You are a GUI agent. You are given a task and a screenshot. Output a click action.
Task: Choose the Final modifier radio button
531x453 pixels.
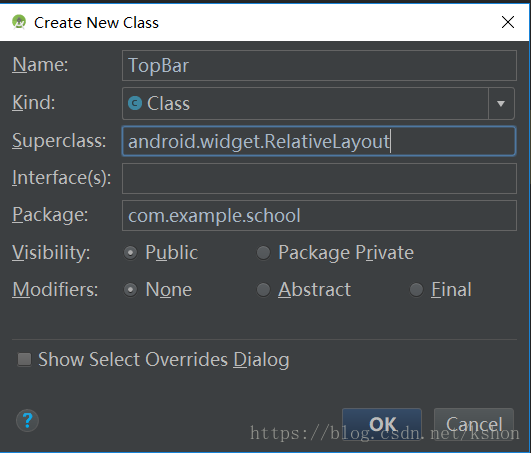pos(416,290)
